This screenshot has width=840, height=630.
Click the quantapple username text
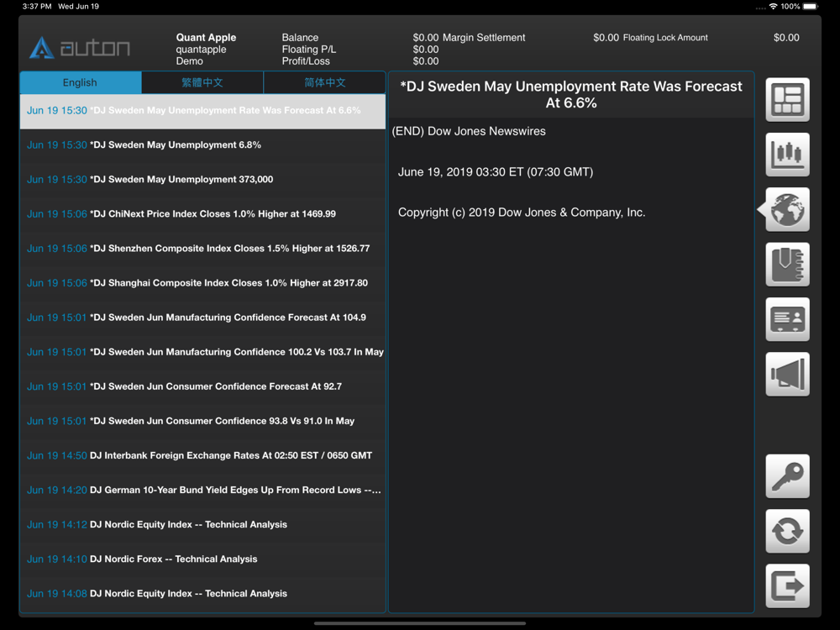201,50
